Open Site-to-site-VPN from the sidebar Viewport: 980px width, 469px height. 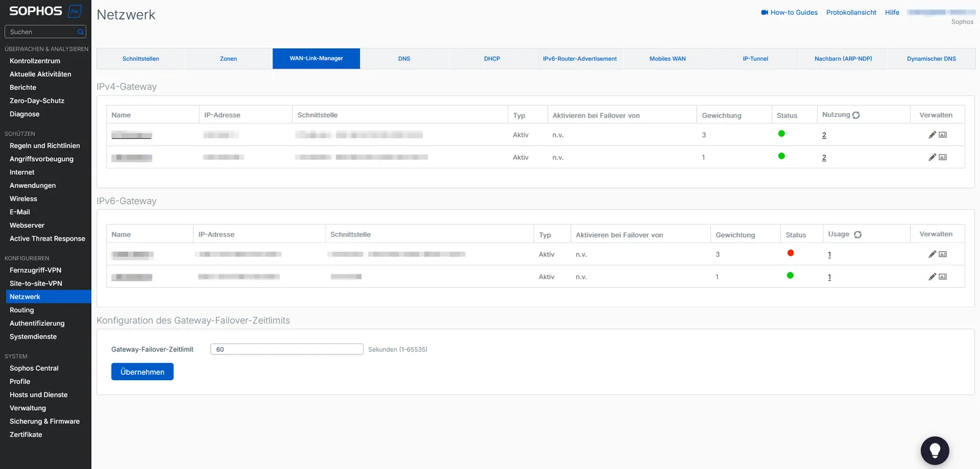36,283
